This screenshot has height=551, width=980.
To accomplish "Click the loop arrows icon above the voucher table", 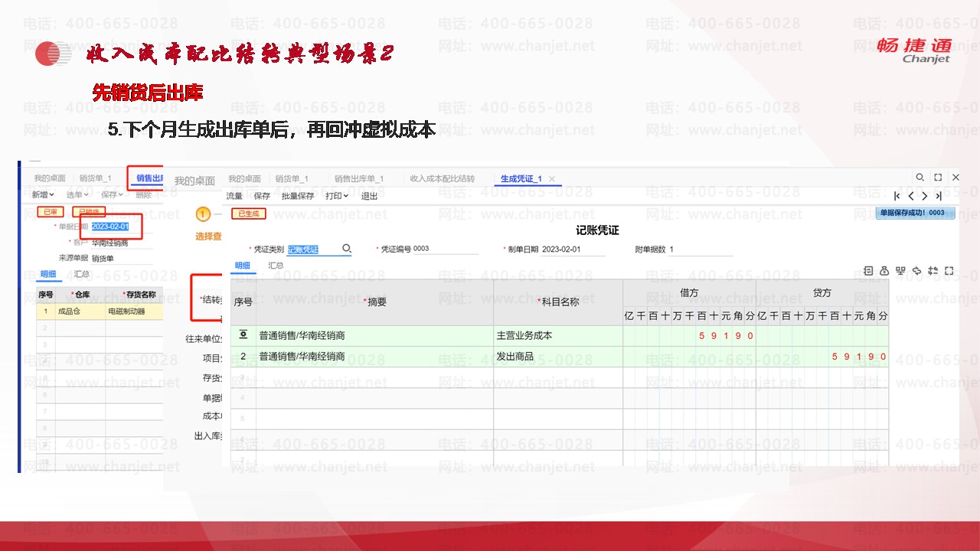I will pyautogui.click(x=916, y=270).
